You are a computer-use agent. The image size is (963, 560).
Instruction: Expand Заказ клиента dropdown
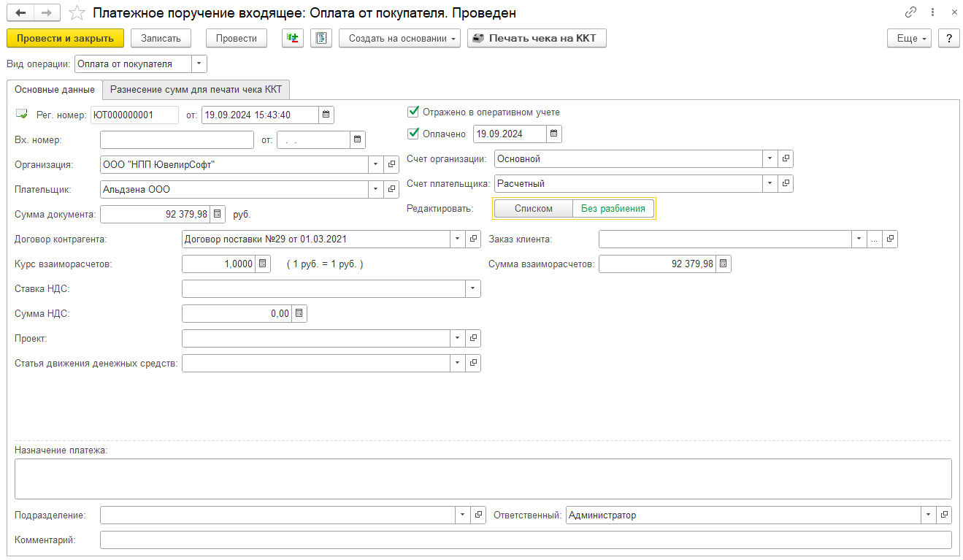(859, 239)
